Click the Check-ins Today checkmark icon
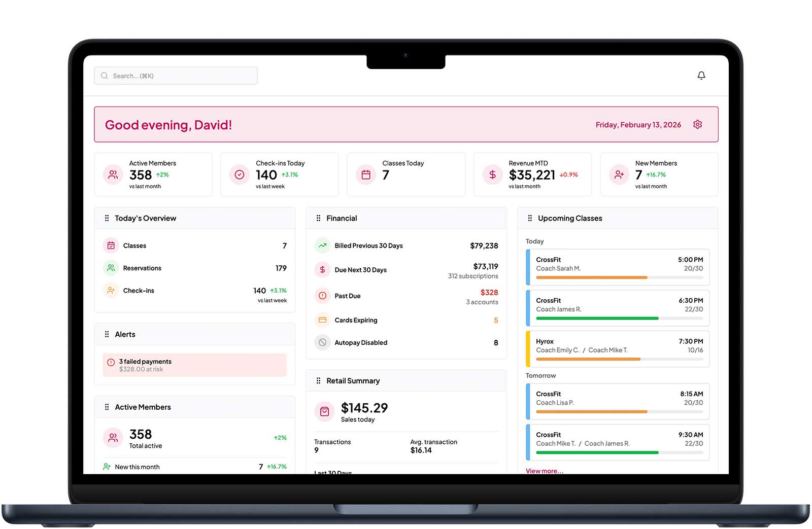Screen dimensions: 812x529 tap(239, 174)
